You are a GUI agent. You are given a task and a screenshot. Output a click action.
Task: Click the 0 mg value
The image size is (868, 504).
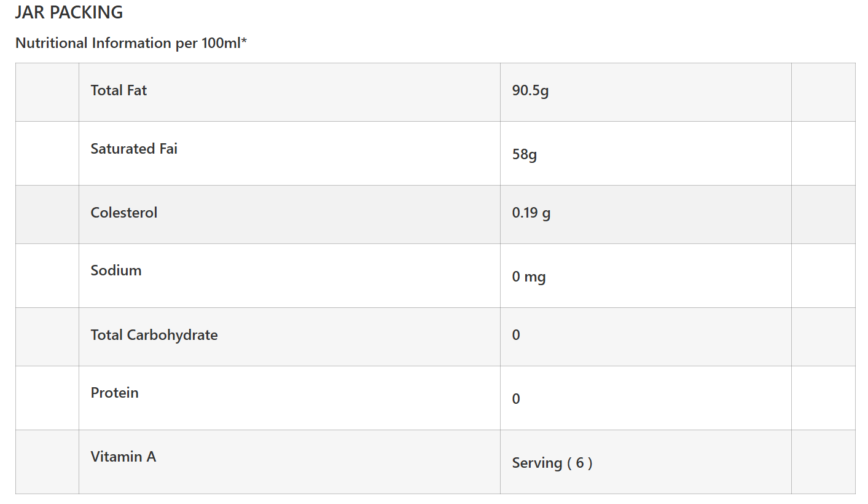coord(529,277)
